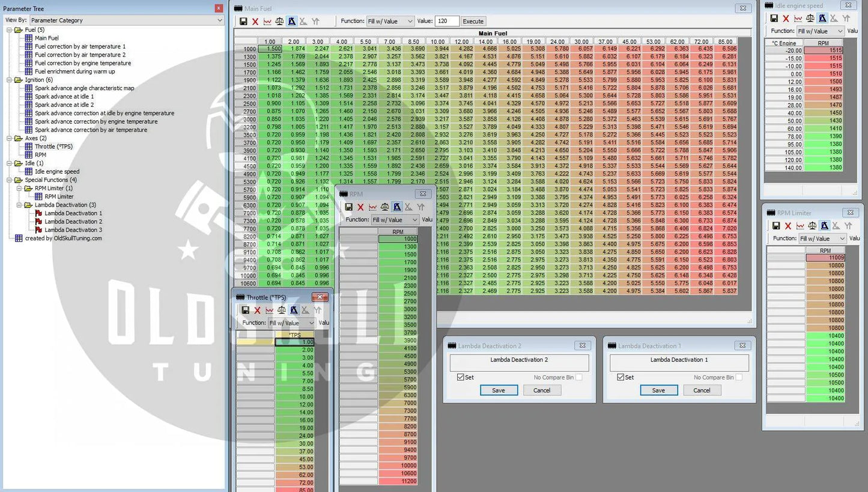Open Function dropdown in Main Fuel window
Viewport: 868px width, 492px height.
(390, 22)
